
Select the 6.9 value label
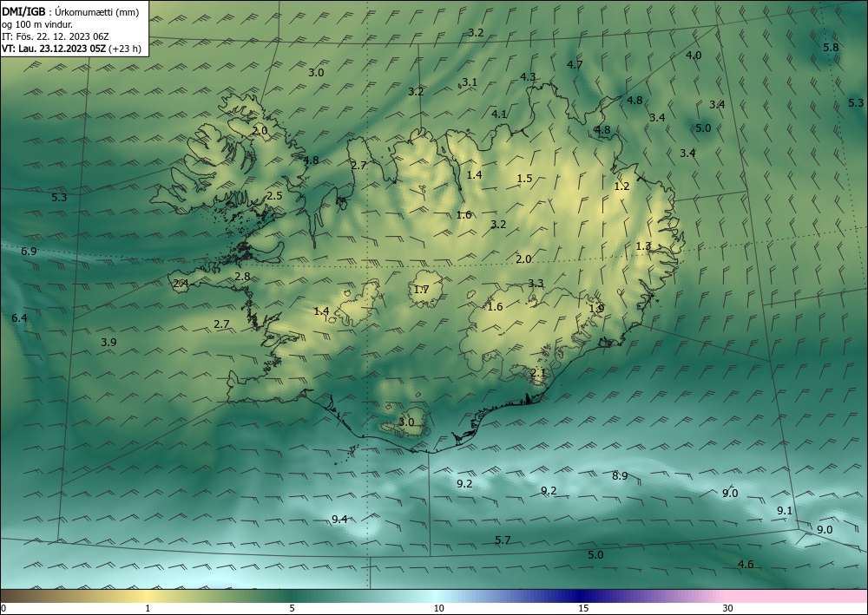click(x=29, y=252)
